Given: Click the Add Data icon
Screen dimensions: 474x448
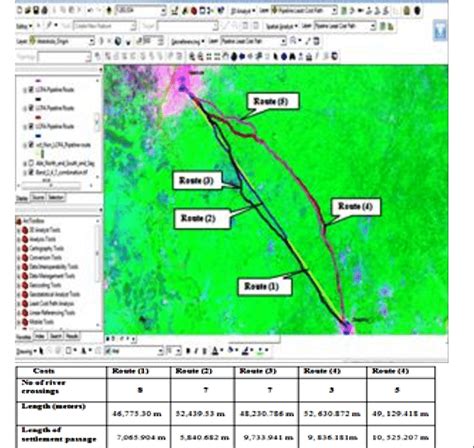Looking at the screenshot, I should (x=109, y=11).
